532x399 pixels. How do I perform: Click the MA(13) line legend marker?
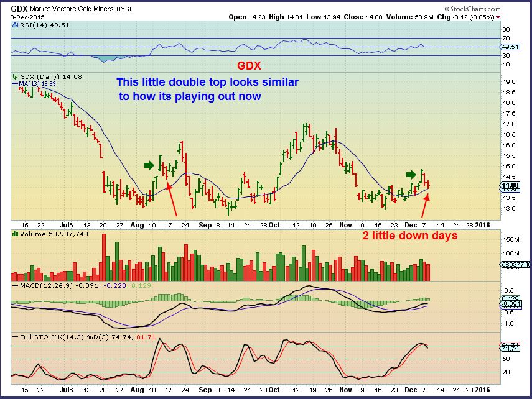tap(16, 83)
